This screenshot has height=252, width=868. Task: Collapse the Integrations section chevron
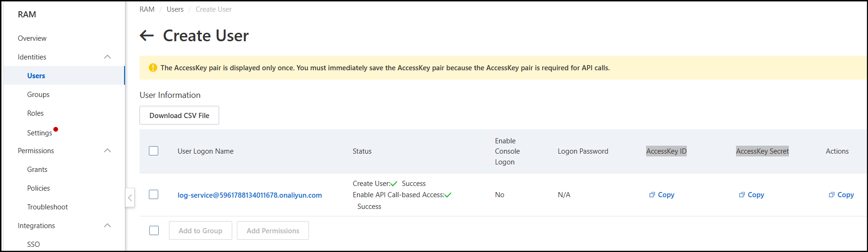pyautogui.click(x=107, y=226)
